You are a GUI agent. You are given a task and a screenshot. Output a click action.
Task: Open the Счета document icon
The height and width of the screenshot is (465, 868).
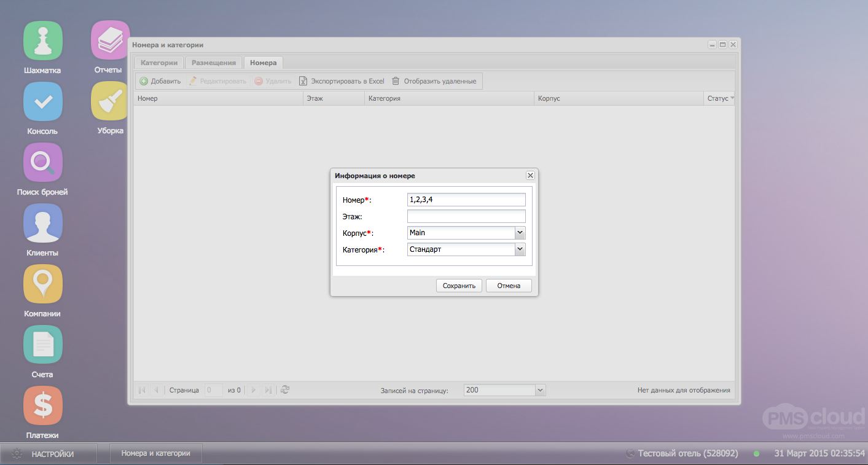[x=42, y=345]
